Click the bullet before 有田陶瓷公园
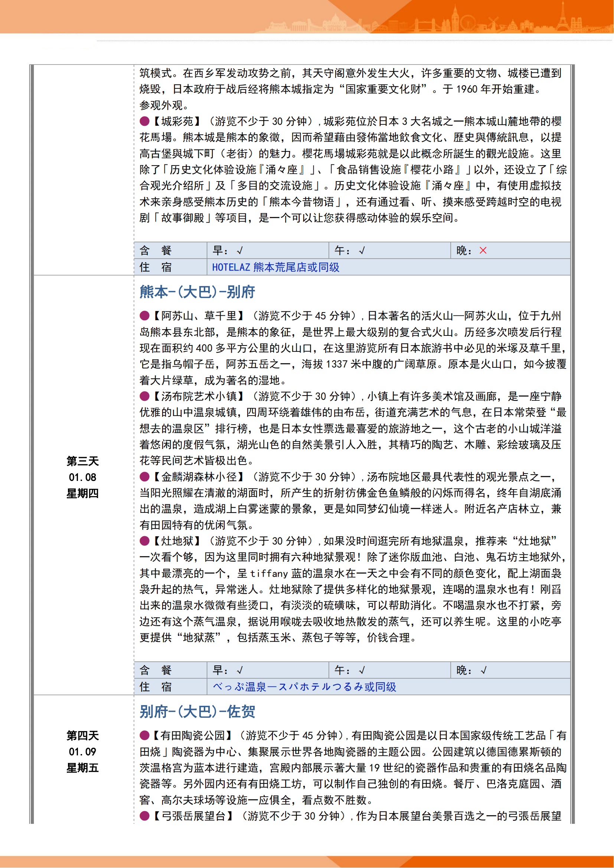 [144, 735]
